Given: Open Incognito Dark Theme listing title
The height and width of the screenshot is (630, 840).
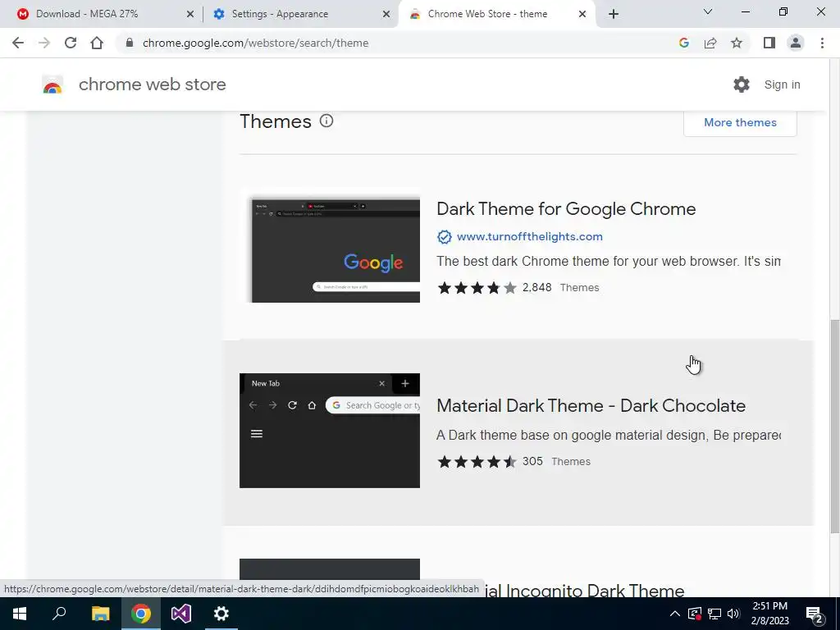Looking at the screenshot, I should coord(584,591).
